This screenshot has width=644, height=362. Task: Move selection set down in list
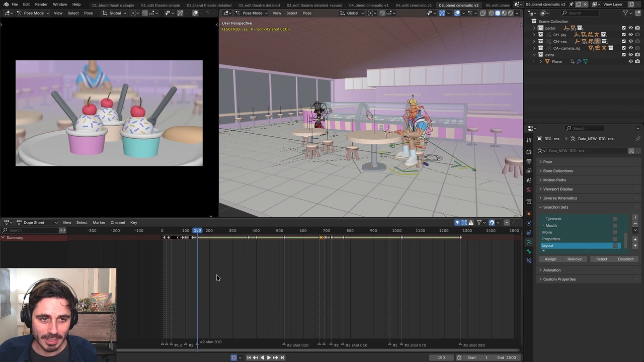pos(635,245)
